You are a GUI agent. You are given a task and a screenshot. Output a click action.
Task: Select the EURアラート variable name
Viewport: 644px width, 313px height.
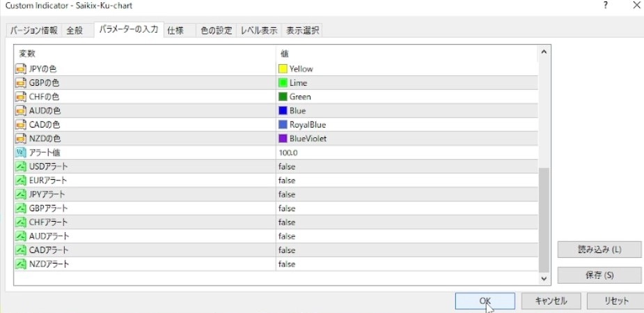coord(48,181)
